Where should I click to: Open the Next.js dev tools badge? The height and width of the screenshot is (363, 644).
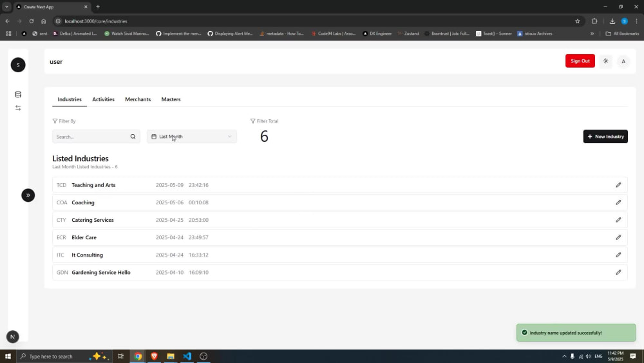coord(13,337)
